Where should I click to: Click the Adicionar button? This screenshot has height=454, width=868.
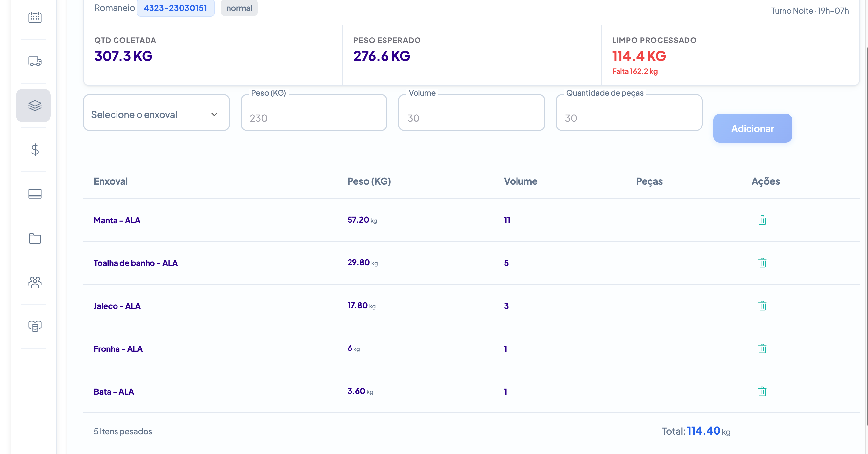coord(752,128)
